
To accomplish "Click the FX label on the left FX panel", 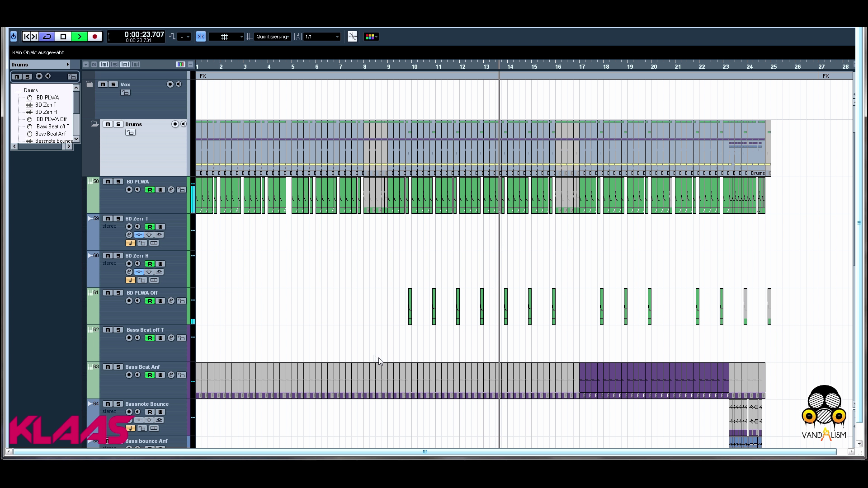I will click(x=203, y=75).
